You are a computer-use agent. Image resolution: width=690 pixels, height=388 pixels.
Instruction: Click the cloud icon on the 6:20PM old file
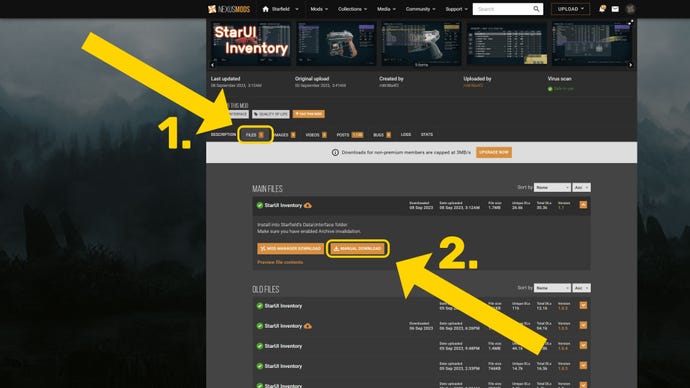click(x=308, y=326)
